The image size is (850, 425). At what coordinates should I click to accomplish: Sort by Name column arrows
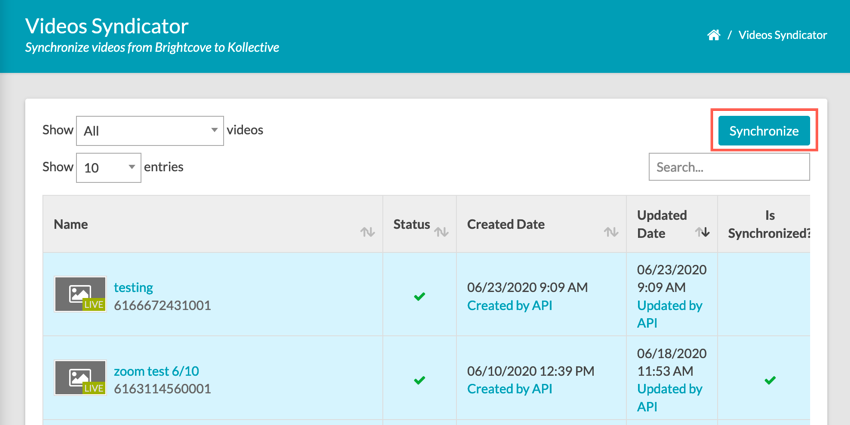(367, 232)
